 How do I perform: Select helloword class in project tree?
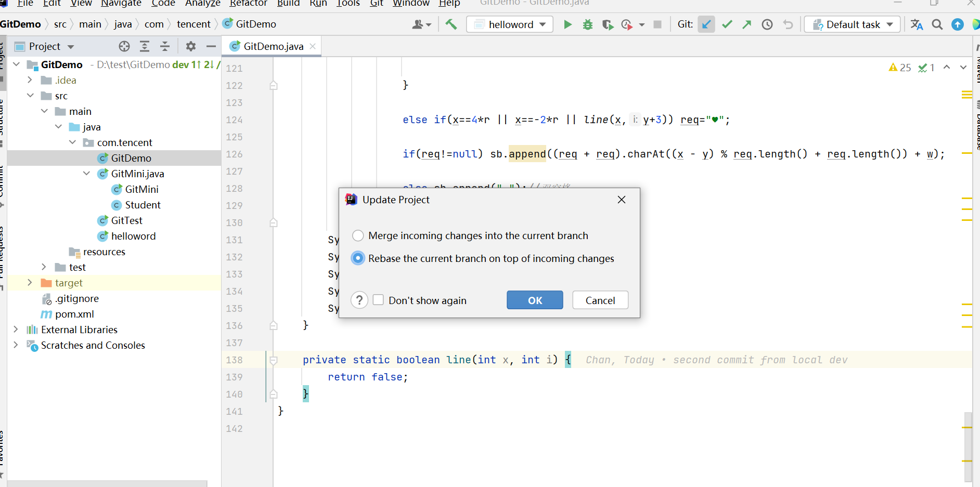pos(133,236)
